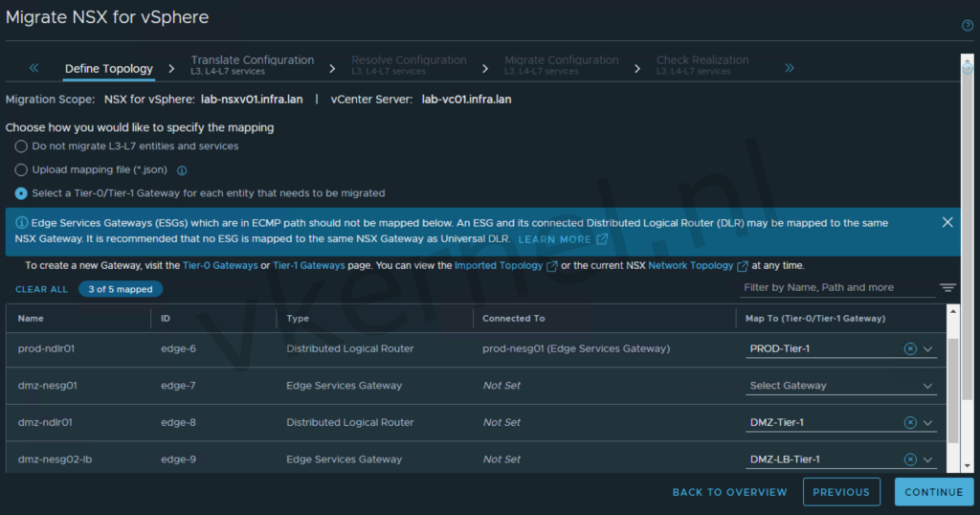Clear the DMZ-LB-Tier-1 gateway selection
The width and height of the screenshot is (980, 515).
point(910,459)
